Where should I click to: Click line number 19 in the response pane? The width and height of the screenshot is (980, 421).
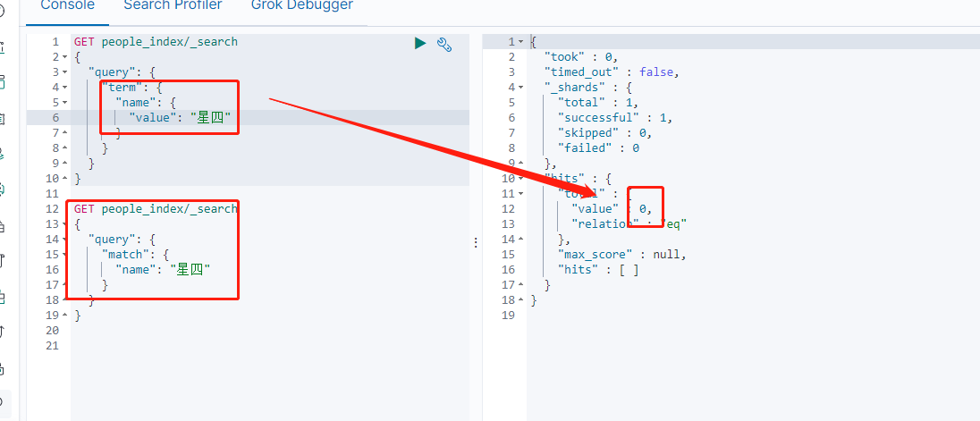(x=508, y=316)
